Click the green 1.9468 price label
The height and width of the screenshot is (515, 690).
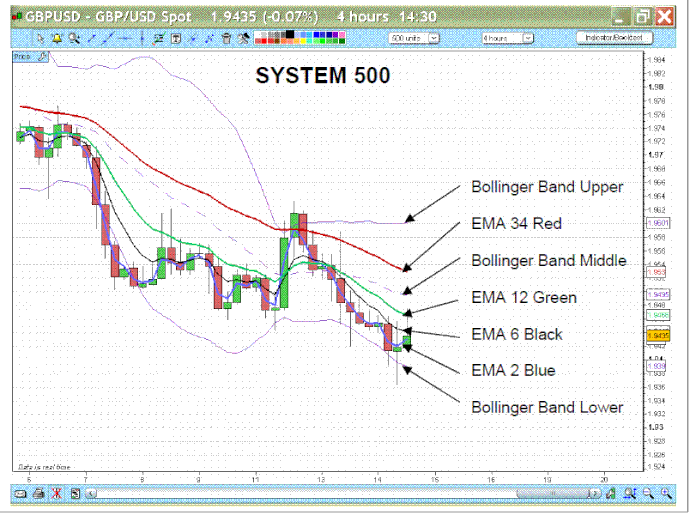tap(657, 315)
